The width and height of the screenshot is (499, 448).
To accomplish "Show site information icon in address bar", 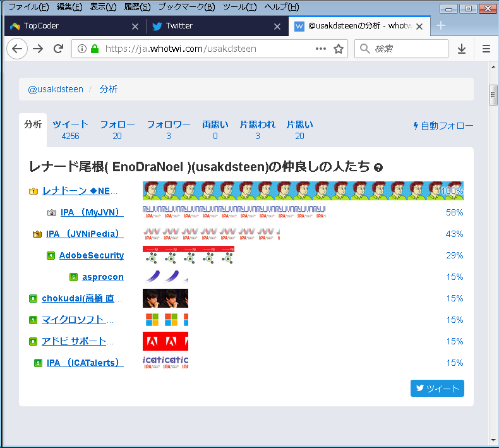I will 82,49.
